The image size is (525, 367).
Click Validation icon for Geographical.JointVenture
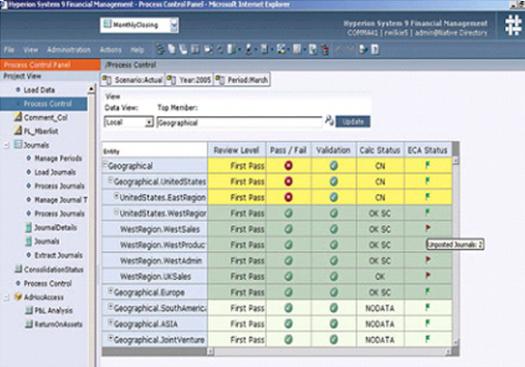point(333,339)
